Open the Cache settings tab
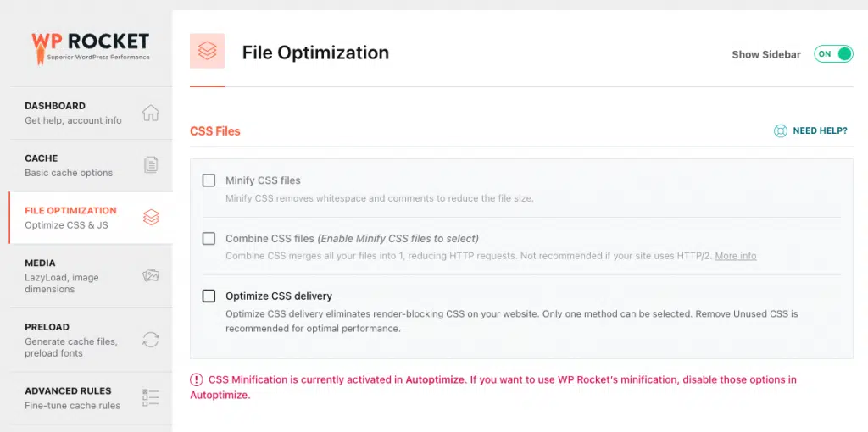The width and height of the screenshot is (868, 432). [92, 165]
